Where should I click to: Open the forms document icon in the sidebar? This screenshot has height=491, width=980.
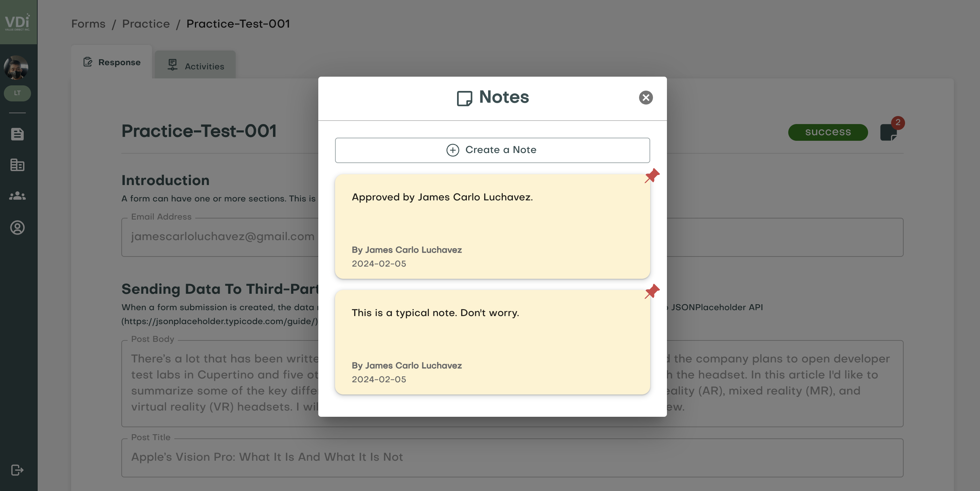point(17,134)
